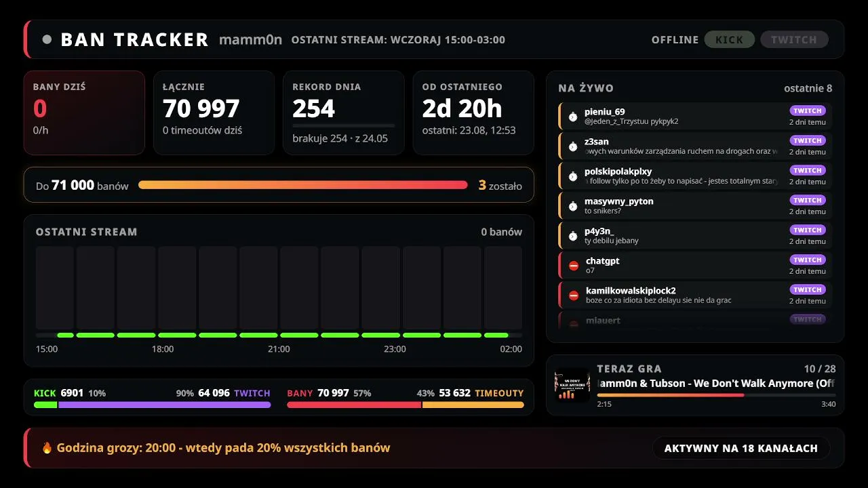Screen dimensions: 868x488
Task: Click the mamm0n channel name in header
Action: click(x=250, y=39)
